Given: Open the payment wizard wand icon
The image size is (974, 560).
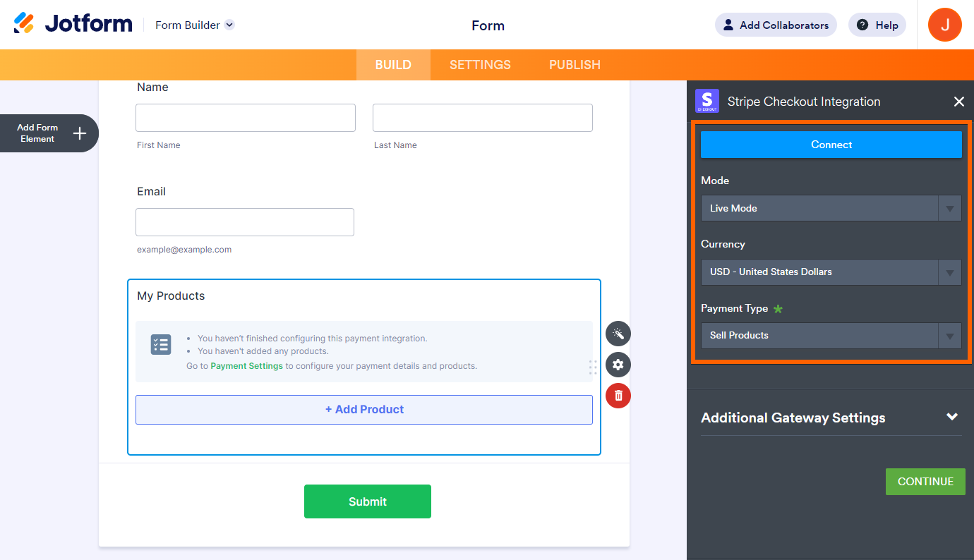Looking at the screenshot, I should (618, 334).
